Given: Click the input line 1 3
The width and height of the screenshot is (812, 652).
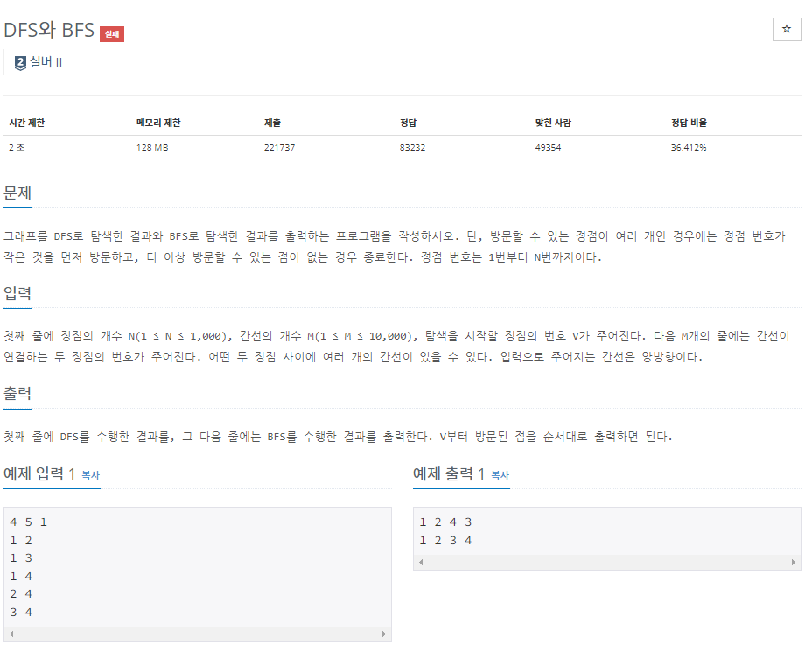Looking at the screenshot, I should point(21,557).
